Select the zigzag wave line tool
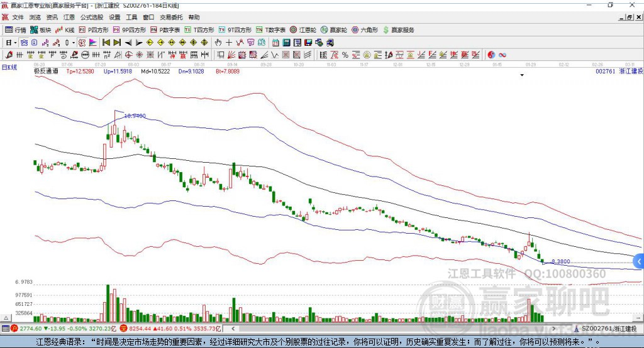The width and height of the screenshot is (644, 348). click(275, 55)
